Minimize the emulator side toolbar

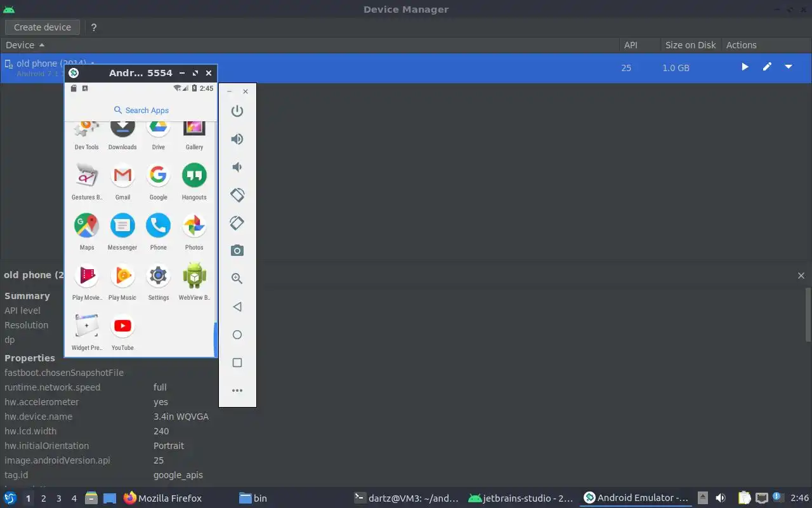pyautogui.click(x=230, y=91)
